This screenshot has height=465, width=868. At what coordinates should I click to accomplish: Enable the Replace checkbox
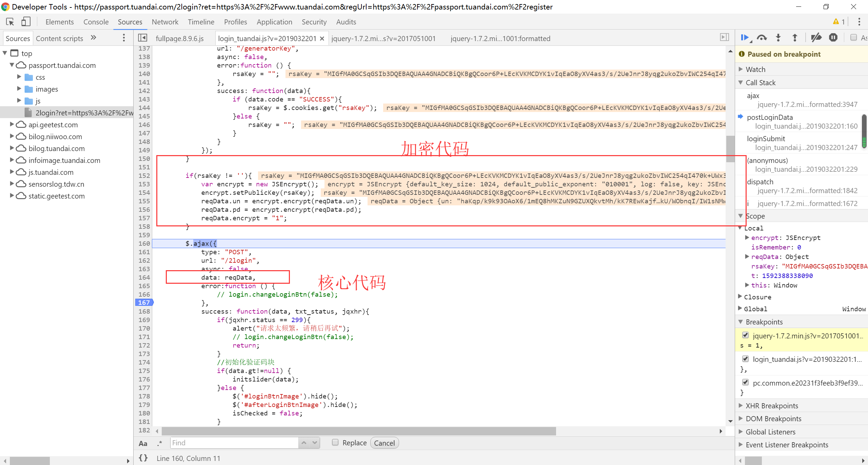point(335,442)
